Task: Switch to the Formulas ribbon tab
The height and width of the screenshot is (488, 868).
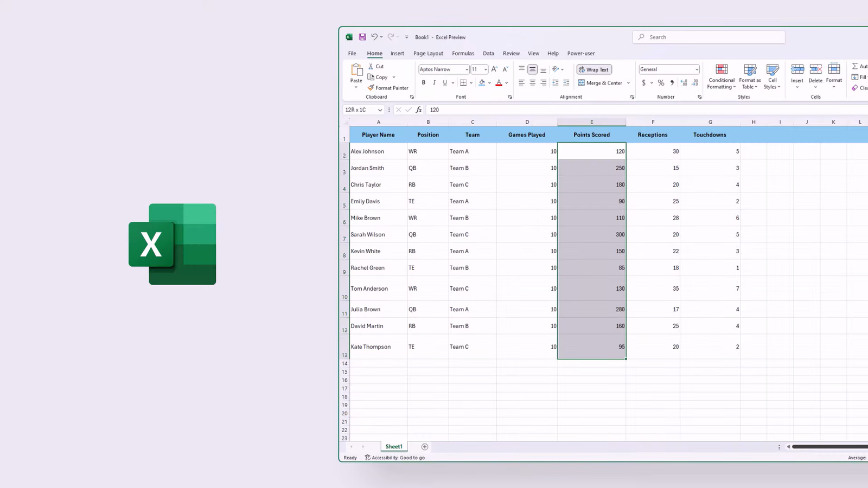Action: [463, 53]
